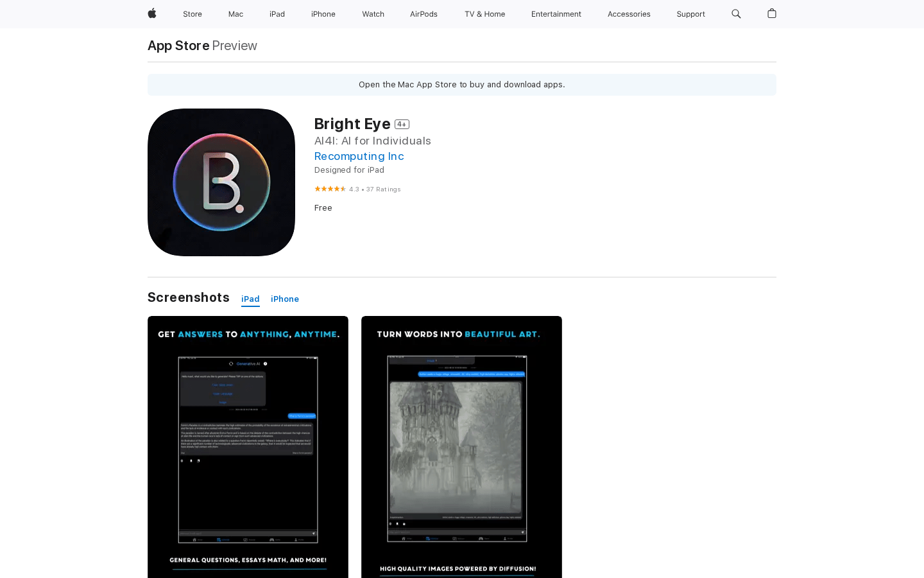Open the iPad menu in navigation bar
The image size is (924, 578).
coord(277,14)
